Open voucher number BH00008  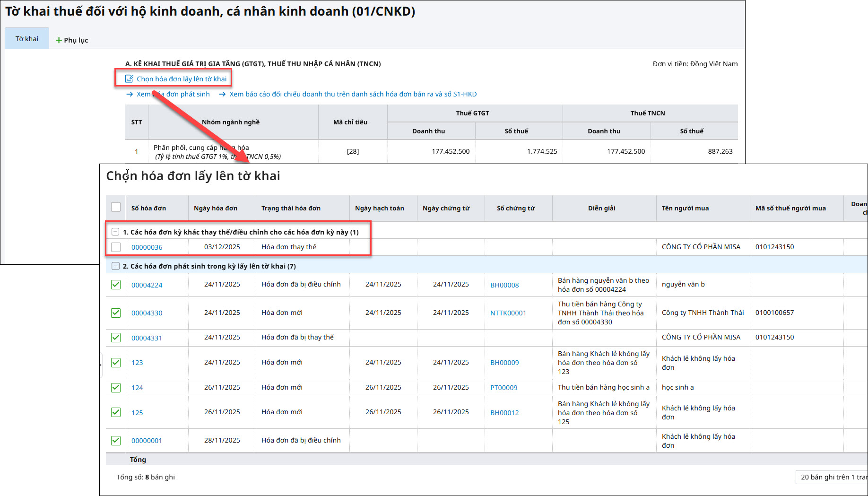pos(504,285)
